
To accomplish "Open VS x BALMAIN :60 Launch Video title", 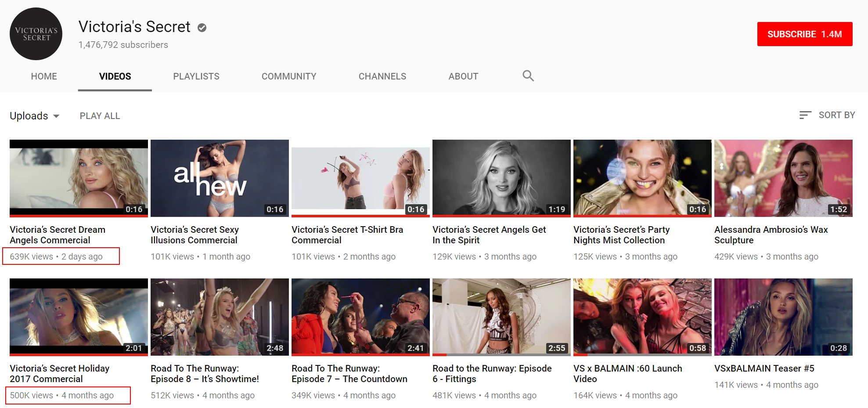I will point(628,374).
